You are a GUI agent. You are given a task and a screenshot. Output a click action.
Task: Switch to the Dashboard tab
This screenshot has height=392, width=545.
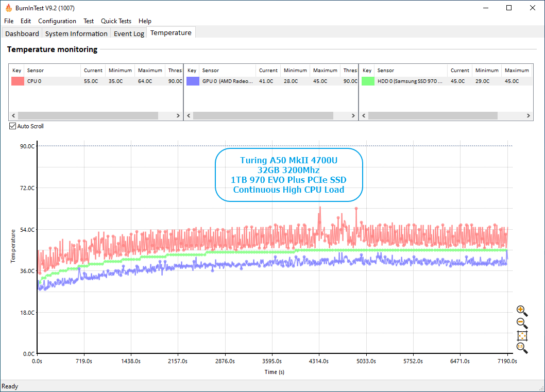[22, 33]
